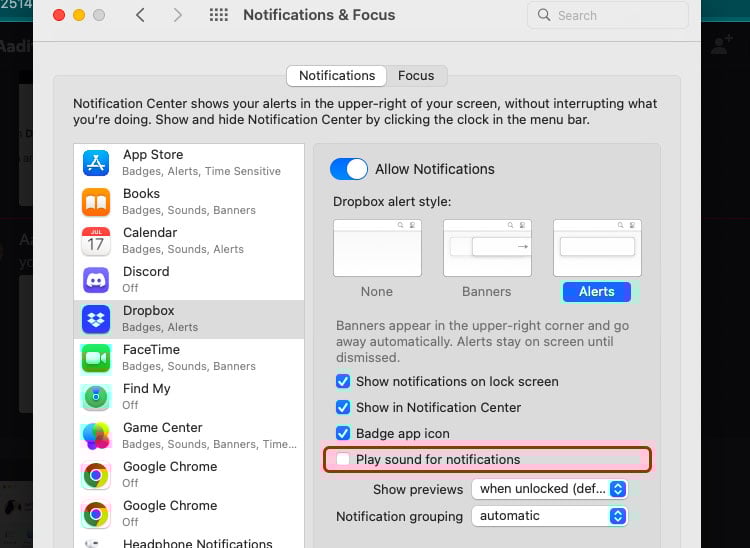Screen dimensions: 750x548
Task: Select the Notifications tab
Action: tap(337, 76)
